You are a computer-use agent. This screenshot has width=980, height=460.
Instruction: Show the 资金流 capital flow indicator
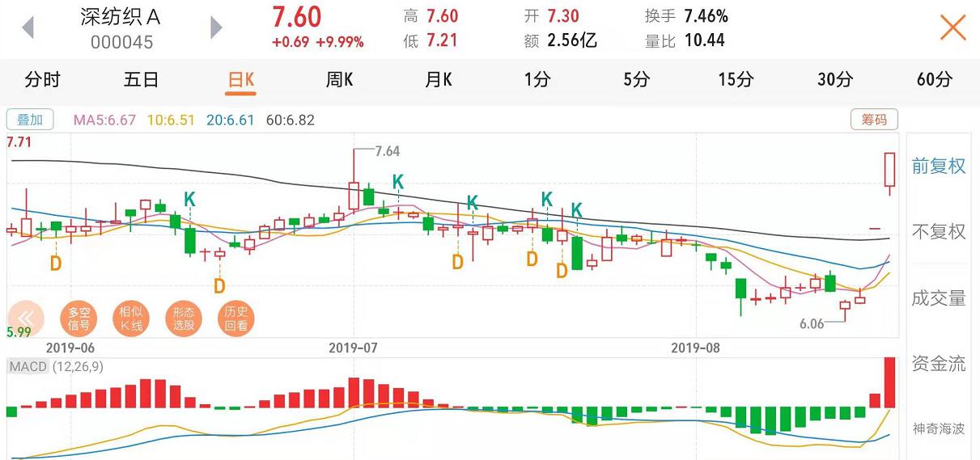(x=939, y=364)
